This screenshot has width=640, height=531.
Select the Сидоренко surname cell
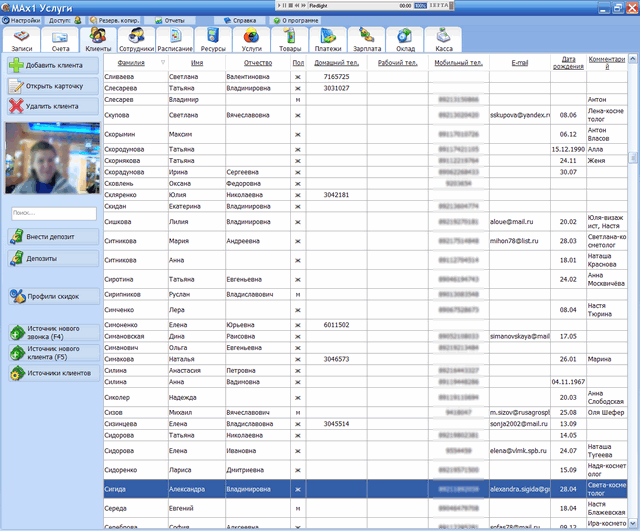click(136, 470)
